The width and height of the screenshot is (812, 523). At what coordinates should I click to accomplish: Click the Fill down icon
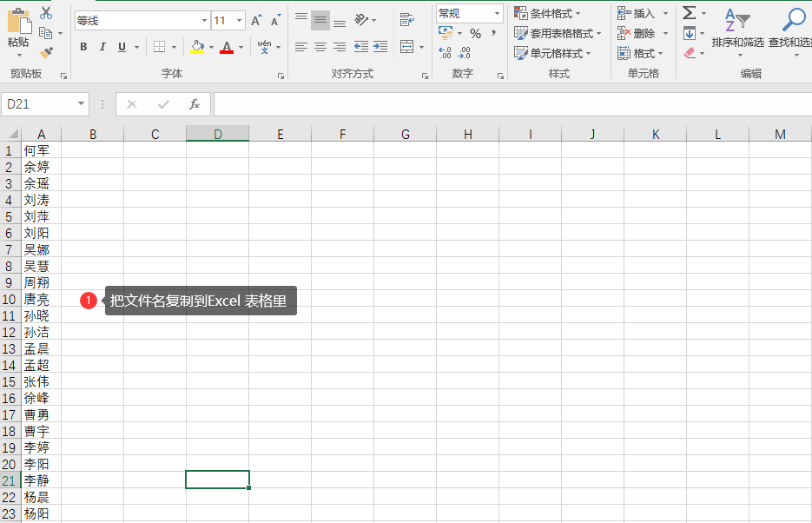pyautogui.click(x=690, y=34)
